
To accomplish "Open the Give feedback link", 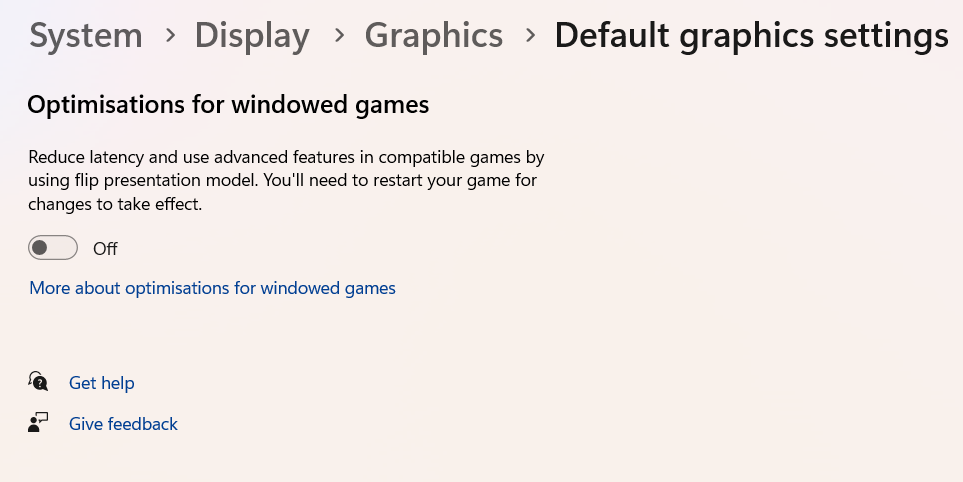I will [x=123, y=424].
